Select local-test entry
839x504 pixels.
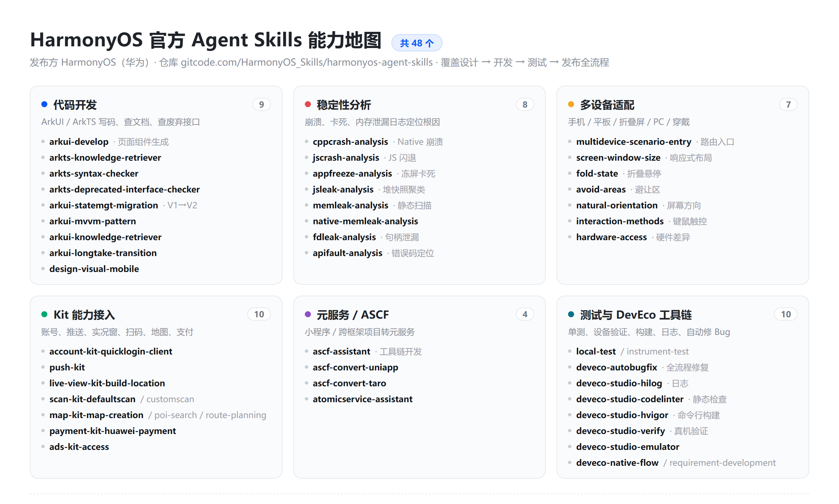tap(596, 351)
